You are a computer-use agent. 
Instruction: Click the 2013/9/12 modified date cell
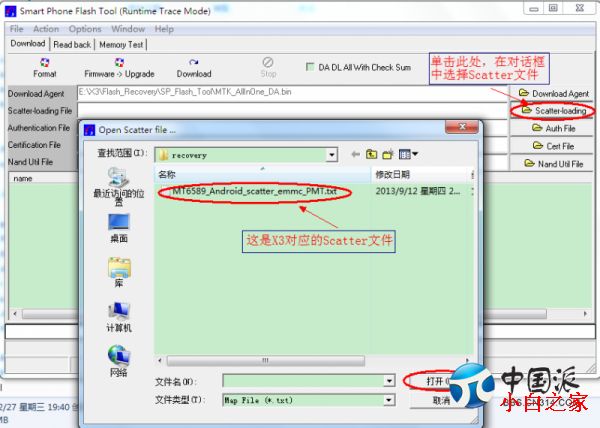pyautogui.click(x=418, y=191)
